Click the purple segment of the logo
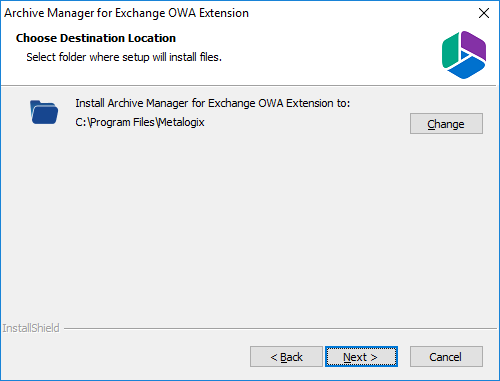The image size is (500, 381). (x=474, y=45)
